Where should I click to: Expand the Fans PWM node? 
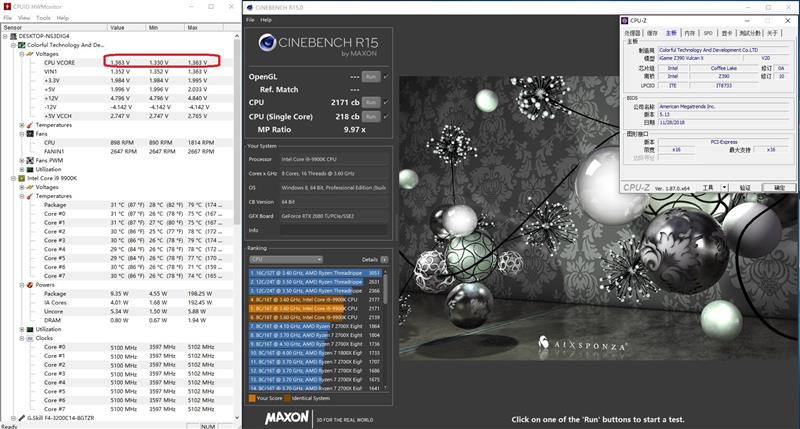(22, 160)
